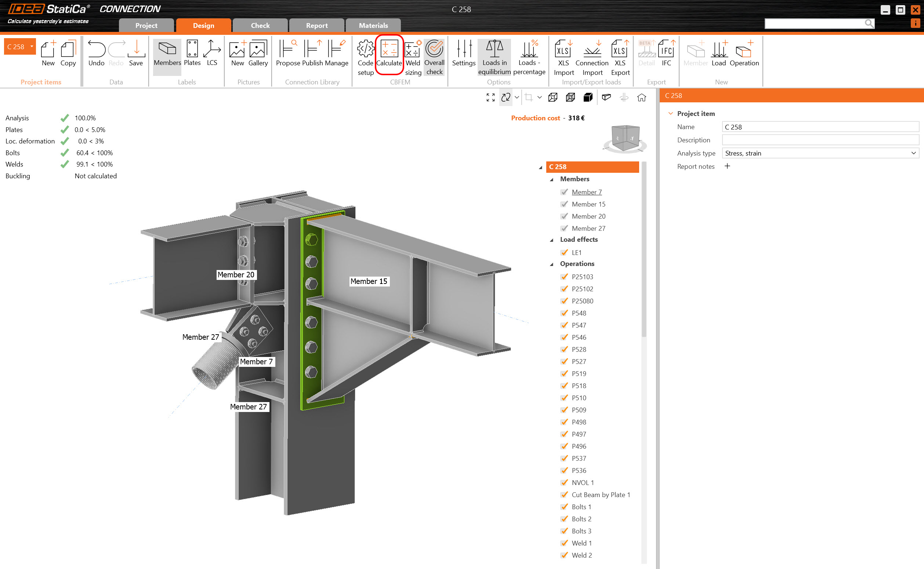Click XLS Export loads icon

[620, 56]
